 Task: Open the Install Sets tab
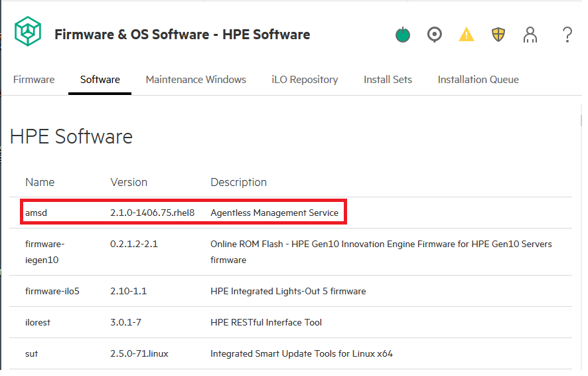[388, 80]
